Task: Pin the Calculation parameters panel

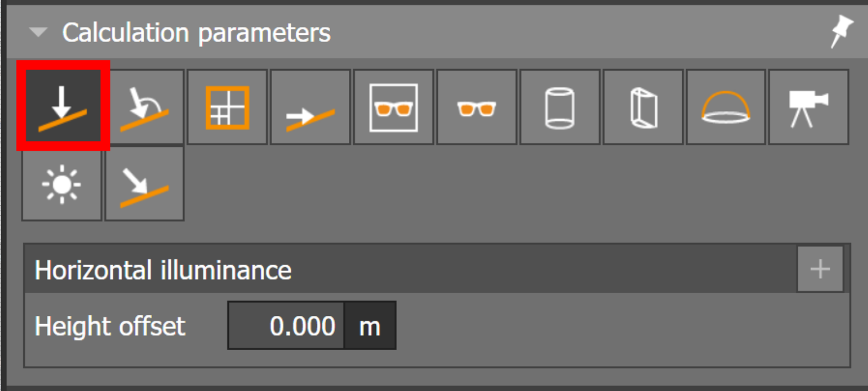Action: point(841,31)
